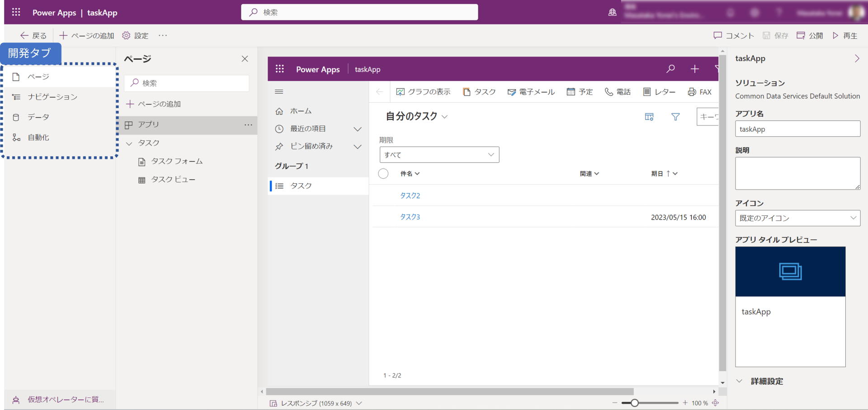The image size is (868, 410).
Task: Click the taskApp app tile preview
Action: 790,306
